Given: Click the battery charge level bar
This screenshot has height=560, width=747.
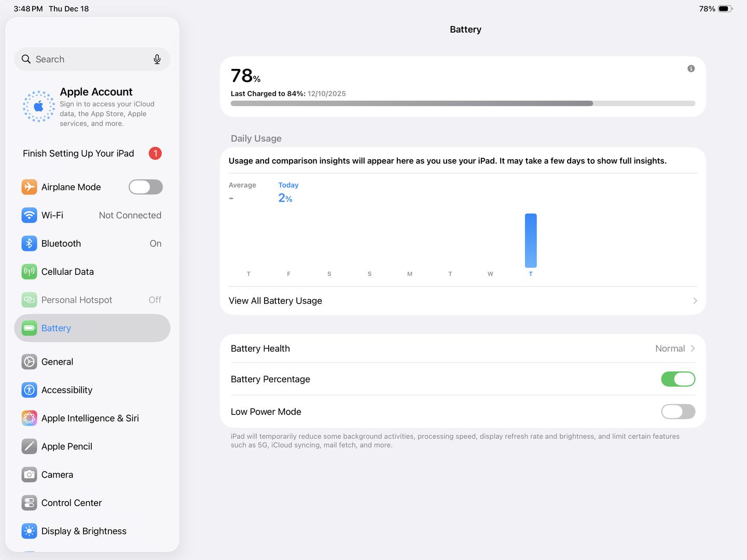Looking at the screenshot, I should point(463,103).
